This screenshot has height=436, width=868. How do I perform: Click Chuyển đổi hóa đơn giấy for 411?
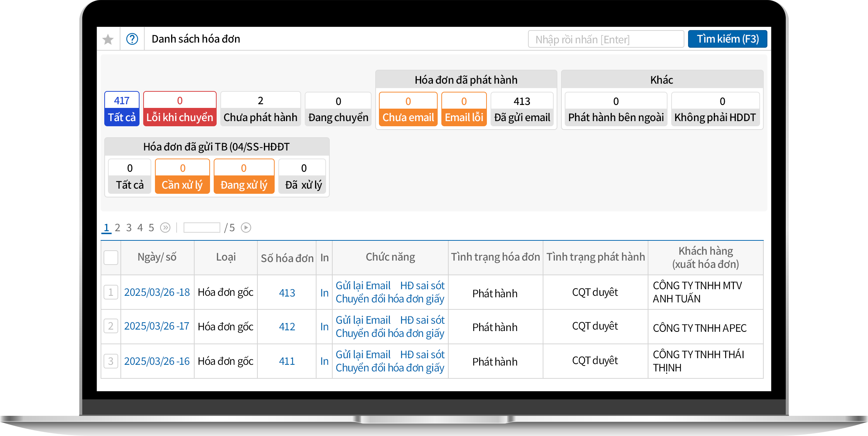click(x=390, y=368)
